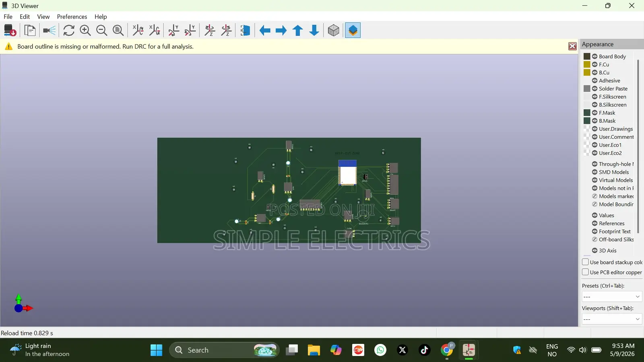This screenshot has width=644, height=362.
Task: Rotate Z clockwise icon
Action: click(210, 31)
